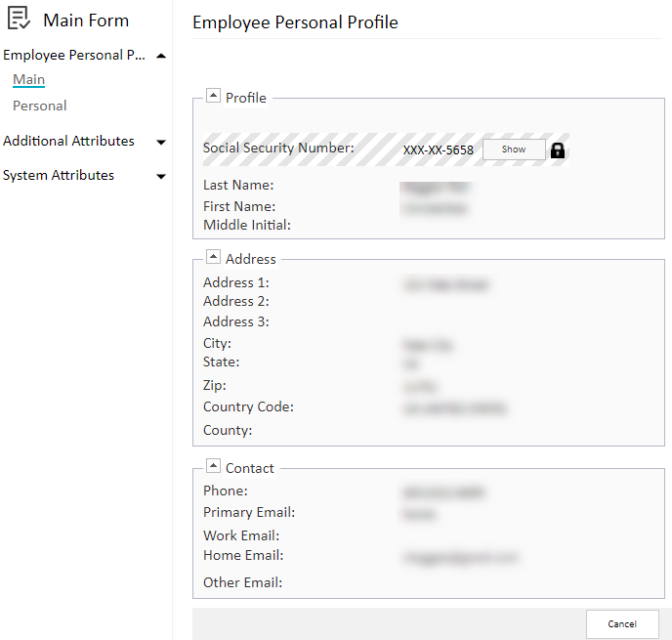
Task: Click the State label
Action: click(x=221, y=362)
